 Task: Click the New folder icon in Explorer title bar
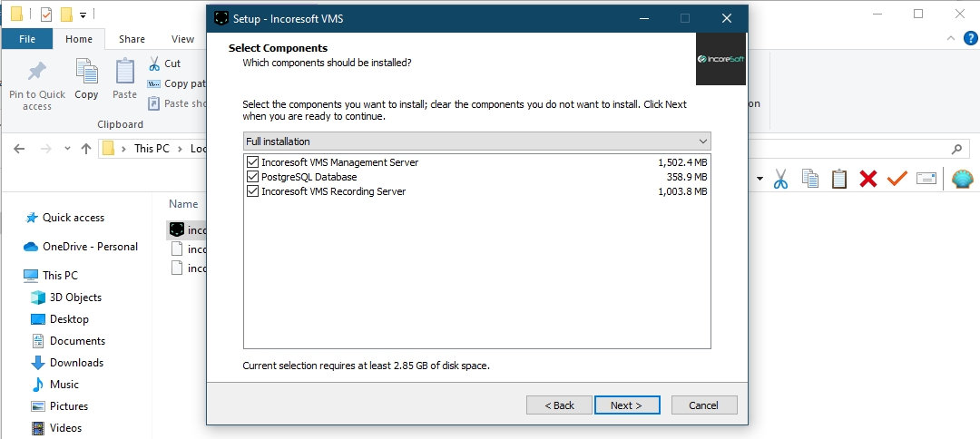[x=66, y=14]
